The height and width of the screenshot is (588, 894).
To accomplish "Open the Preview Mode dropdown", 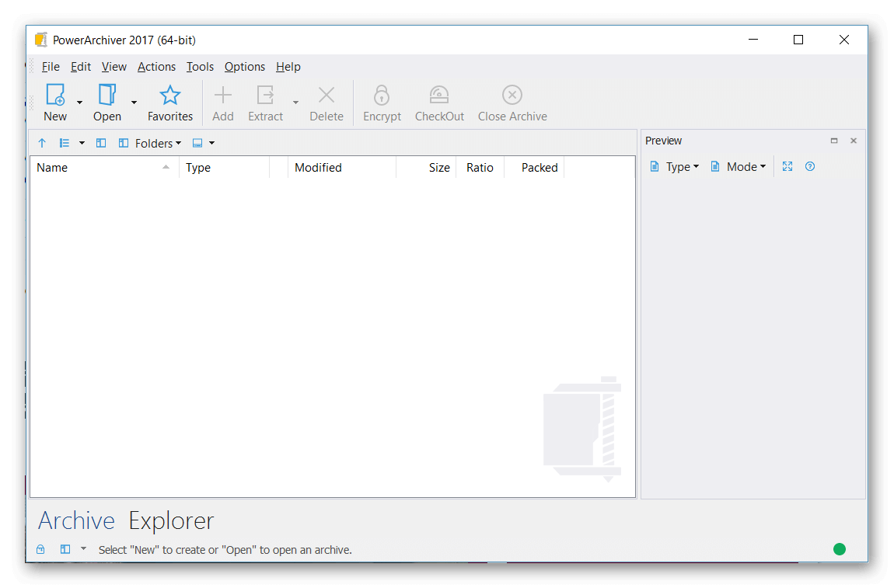I will click(739, 166).
